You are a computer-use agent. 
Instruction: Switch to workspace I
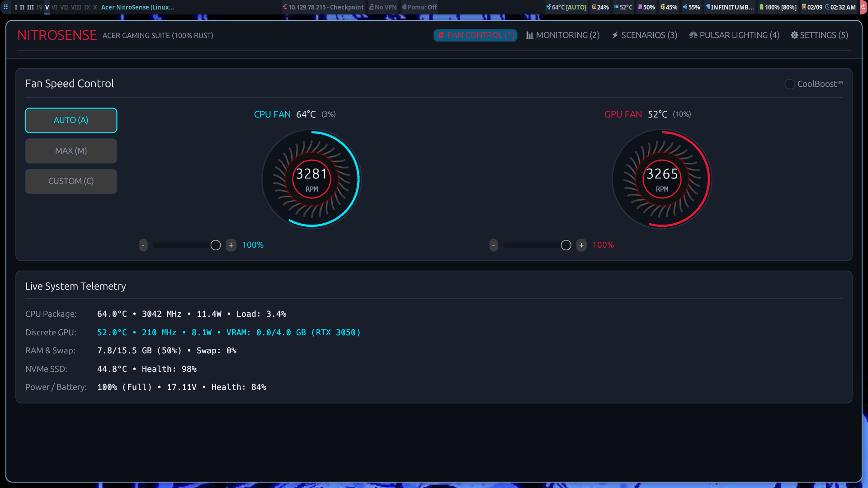[x=16, y=7]
